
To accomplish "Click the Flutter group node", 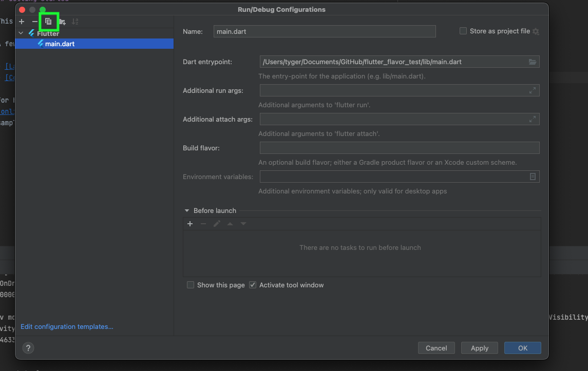I will click(48, 34).
